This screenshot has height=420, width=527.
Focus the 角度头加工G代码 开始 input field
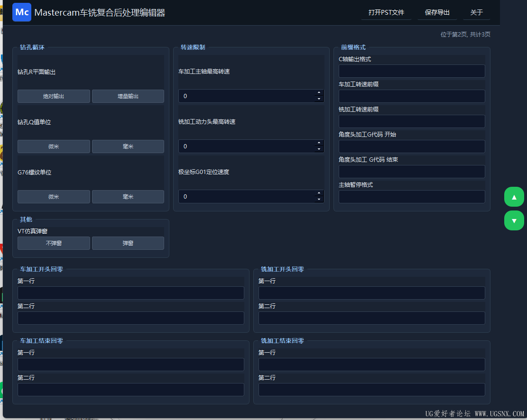point(412,146)
